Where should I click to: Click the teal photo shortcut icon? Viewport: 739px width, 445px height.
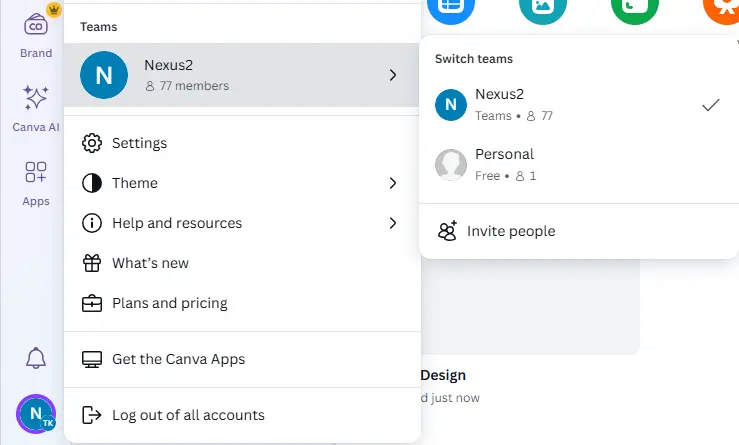[x=543, y=6]
